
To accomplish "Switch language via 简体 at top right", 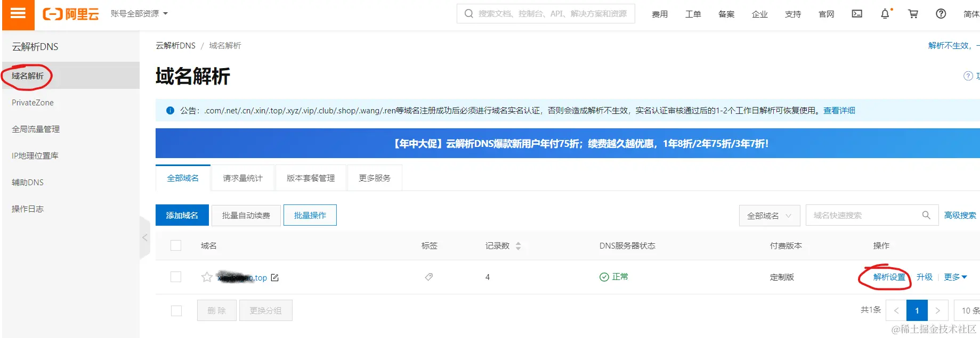I will (x=971, y=14).
